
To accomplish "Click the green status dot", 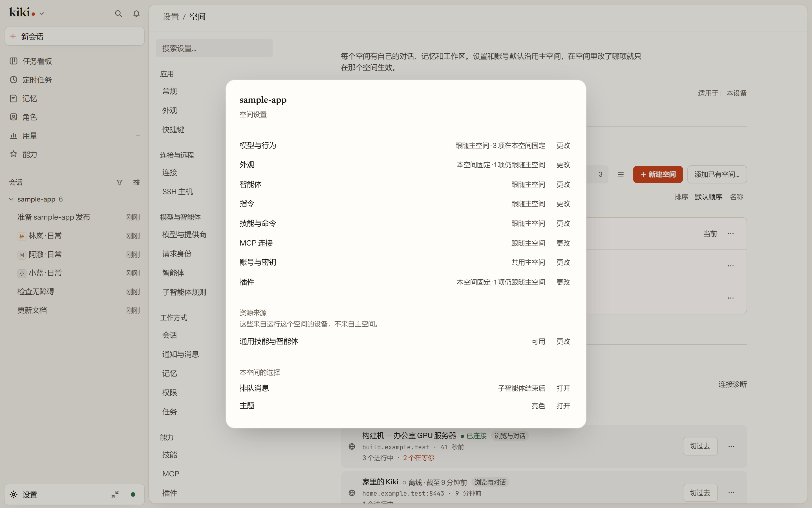I will click(x=133, y=494).
